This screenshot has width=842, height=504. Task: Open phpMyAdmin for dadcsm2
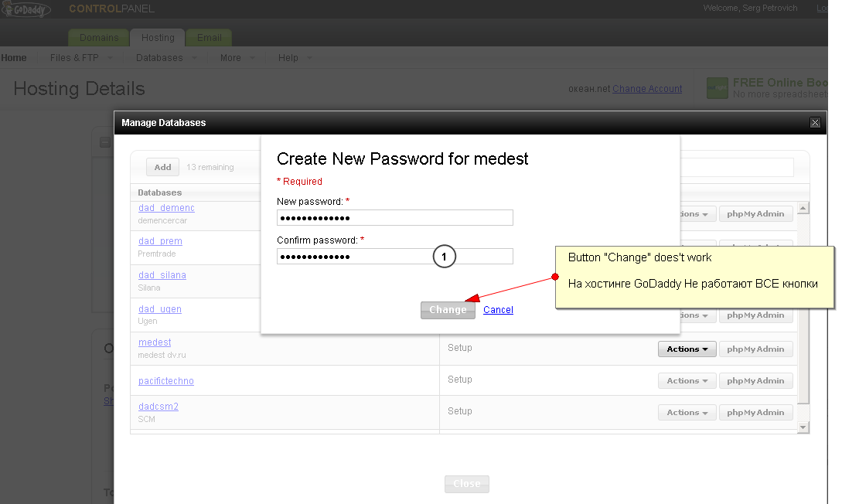coord(755,412)
